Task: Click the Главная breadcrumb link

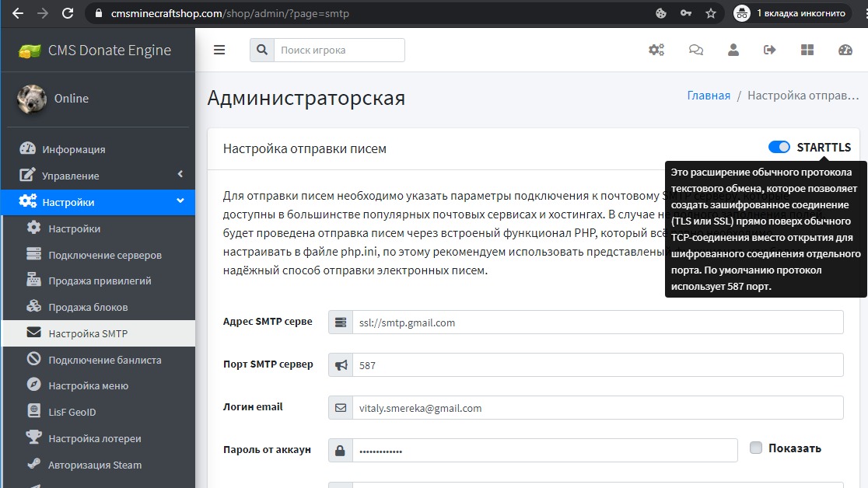Action: coord(709,96)
